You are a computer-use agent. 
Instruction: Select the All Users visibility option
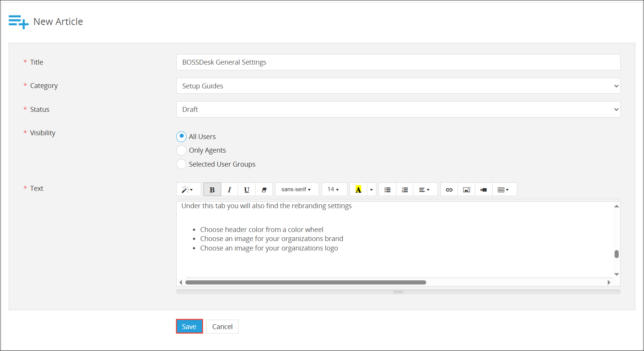(181, 136)
